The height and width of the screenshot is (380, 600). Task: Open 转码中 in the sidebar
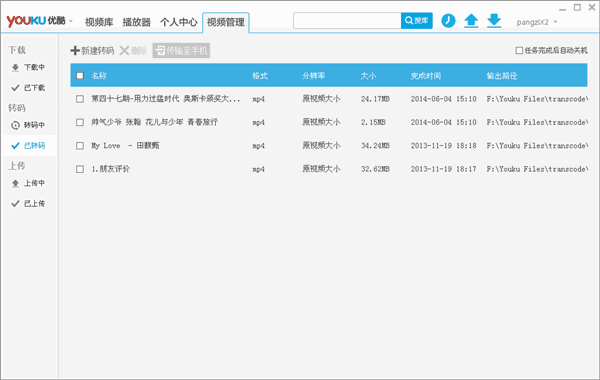tap(29, 125)
